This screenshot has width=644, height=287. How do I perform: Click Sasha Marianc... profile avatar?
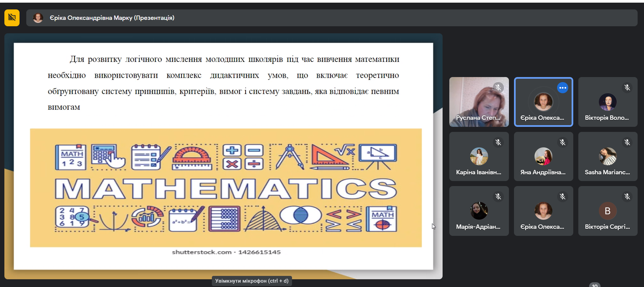tap(608, 156)
